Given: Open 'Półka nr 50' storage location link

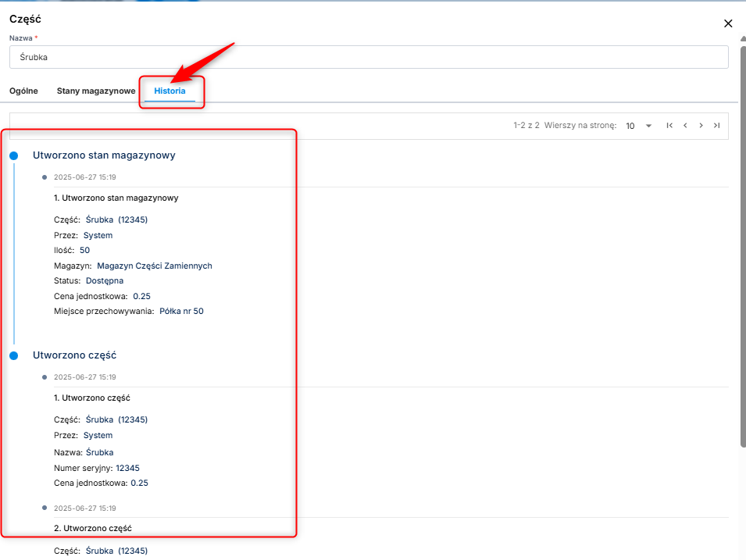Looking at the screenshot, I should [x=181, y=311].
